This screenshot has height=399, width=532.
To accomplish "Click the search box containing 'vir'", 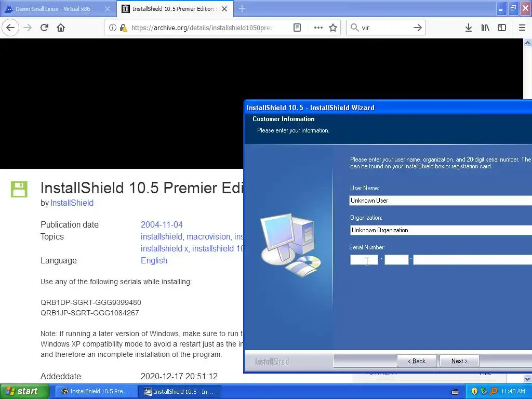I will pyautogui.click(x=385, y=28).
